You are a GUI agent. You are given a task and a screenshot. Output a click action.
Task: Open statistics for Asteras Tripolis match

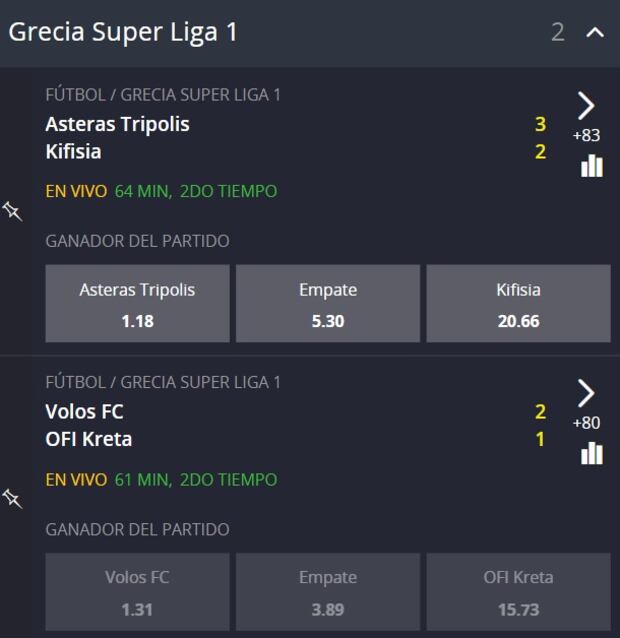click(592, 166)
